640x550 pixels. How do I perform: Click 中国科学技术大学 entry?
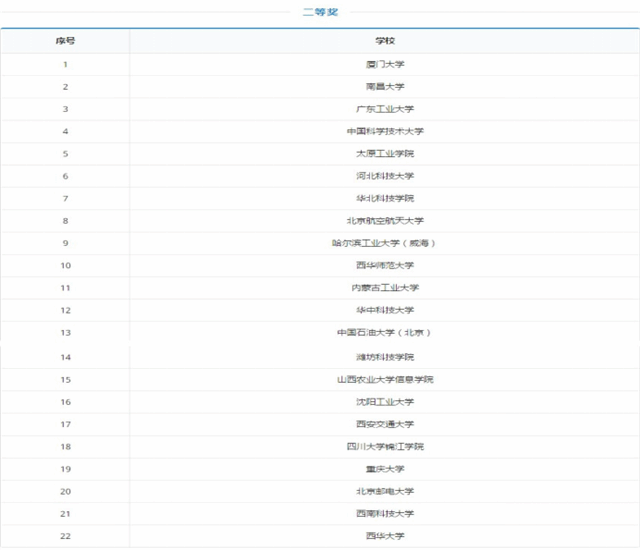385,131
